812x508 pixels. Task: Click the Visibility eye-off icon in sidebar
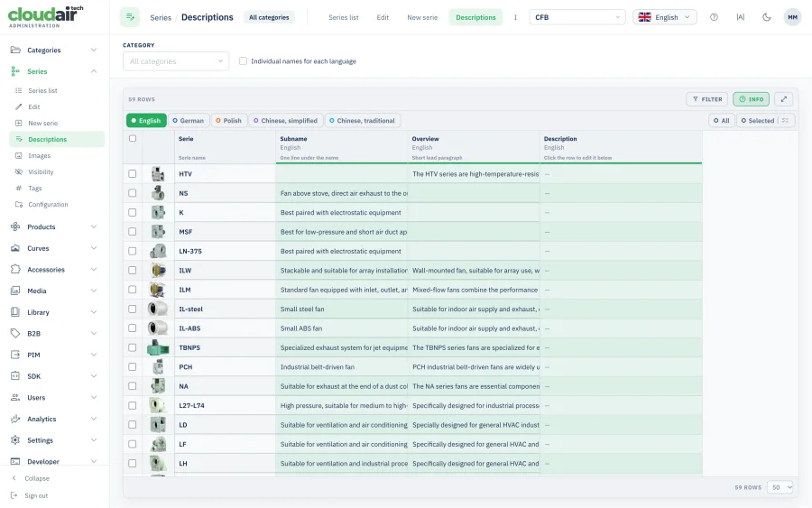pos(19,171)
